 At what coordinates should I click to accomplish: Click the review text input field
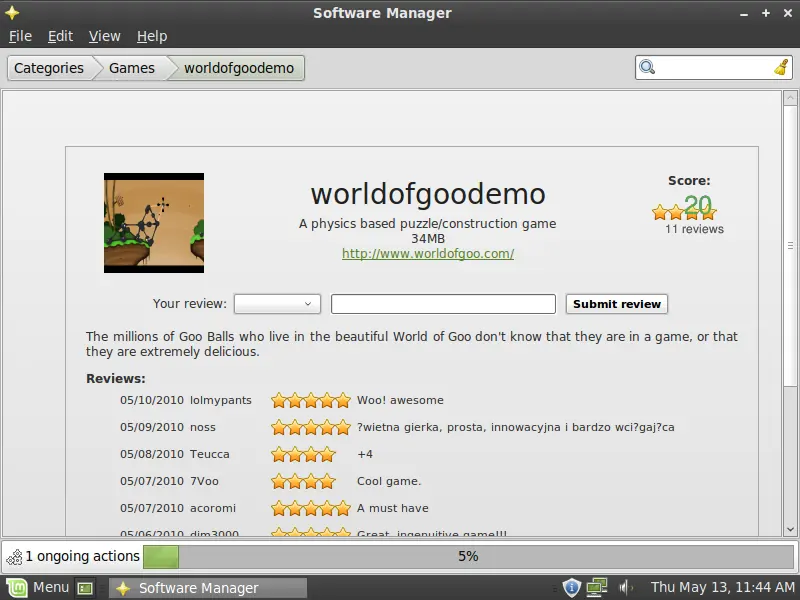point(443,304)
